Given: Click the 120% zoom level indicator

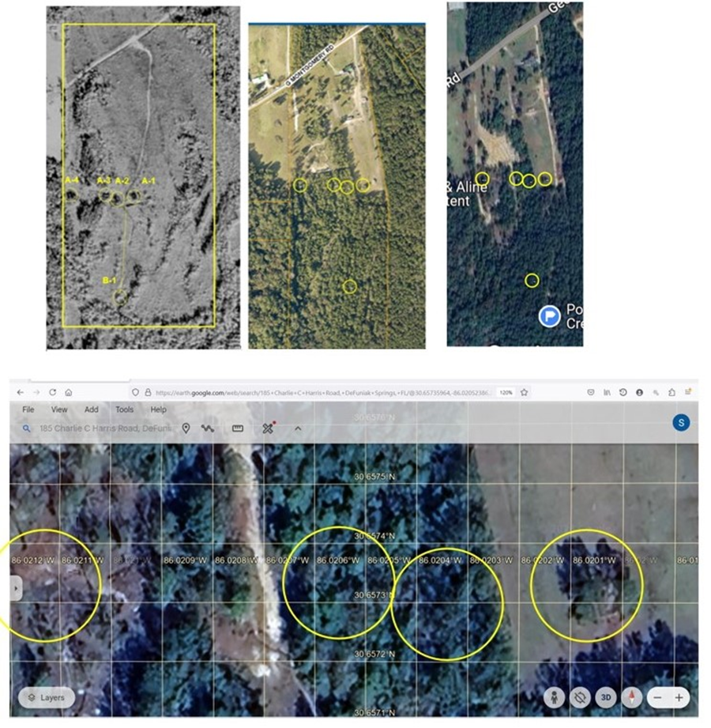Looking at the screenshot, I should (505, 392).
